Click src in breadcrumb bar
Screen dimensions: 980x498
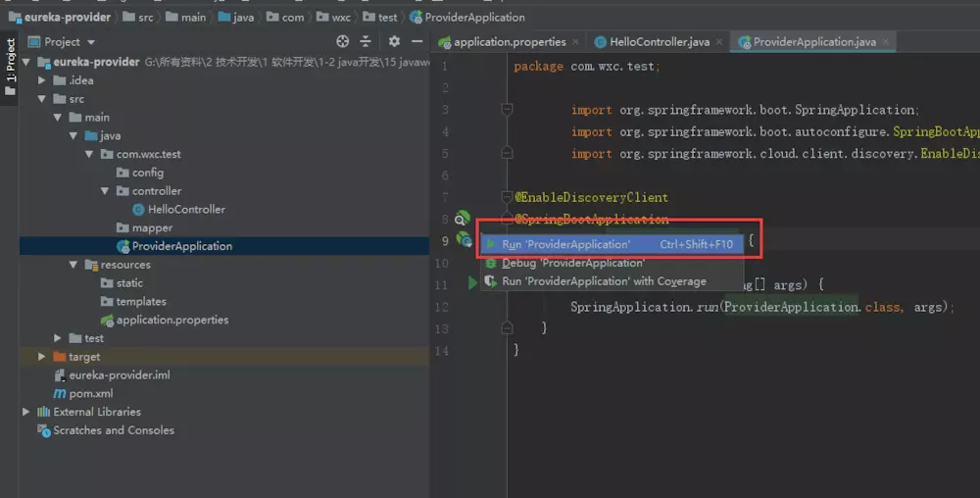(x=138, y=17)
